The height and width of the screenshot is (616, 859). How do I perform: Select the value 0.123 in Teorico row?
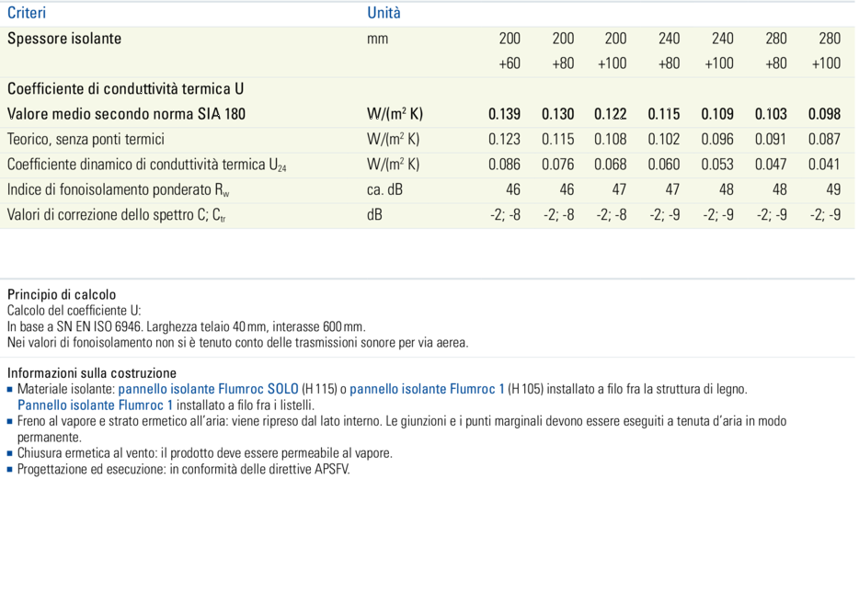(x=504, y=140)
